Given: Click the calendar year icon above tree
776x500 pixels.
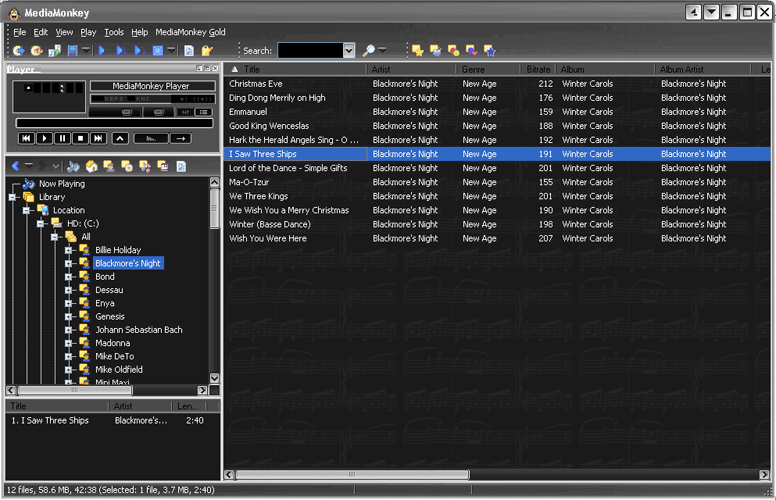Looking at the screenshot, I should tap(163, 166).
